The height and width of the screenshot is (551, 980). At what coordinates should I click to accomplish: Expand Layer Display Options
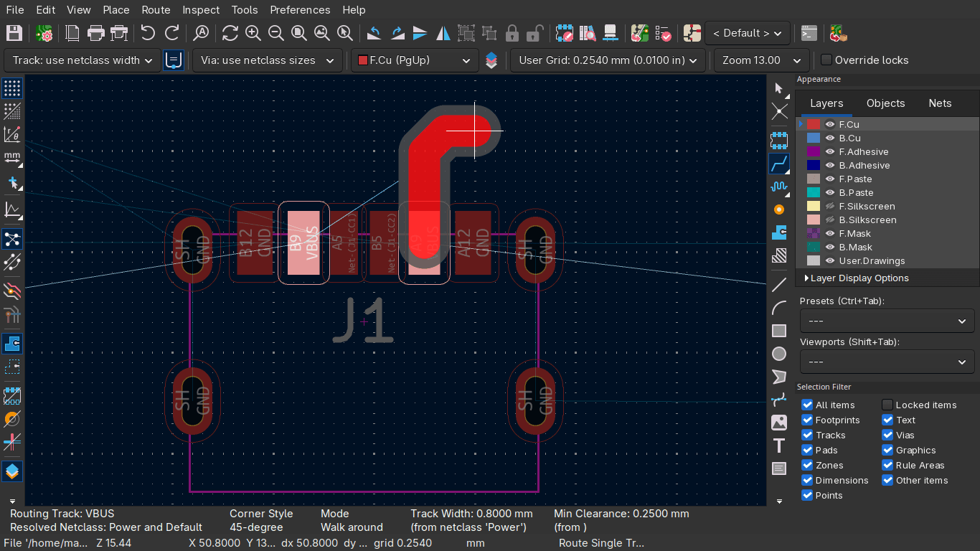(857, 278)
